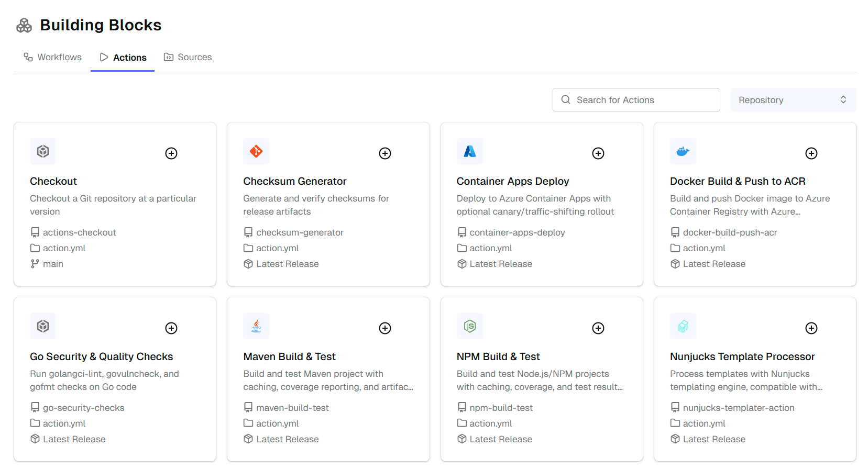Click the Azure logo icon on Container Apps Deploy

470,151
